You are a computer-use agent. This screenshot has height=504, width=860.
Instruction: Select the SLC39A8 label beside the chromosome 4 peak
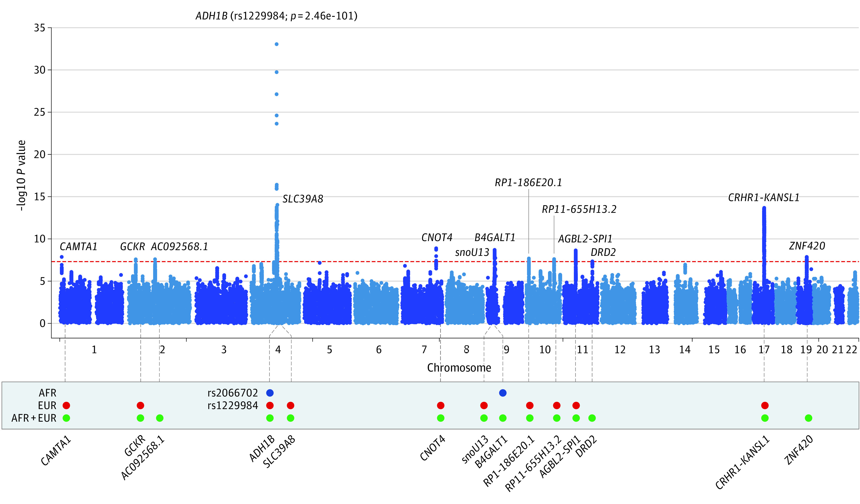(303, 199)
